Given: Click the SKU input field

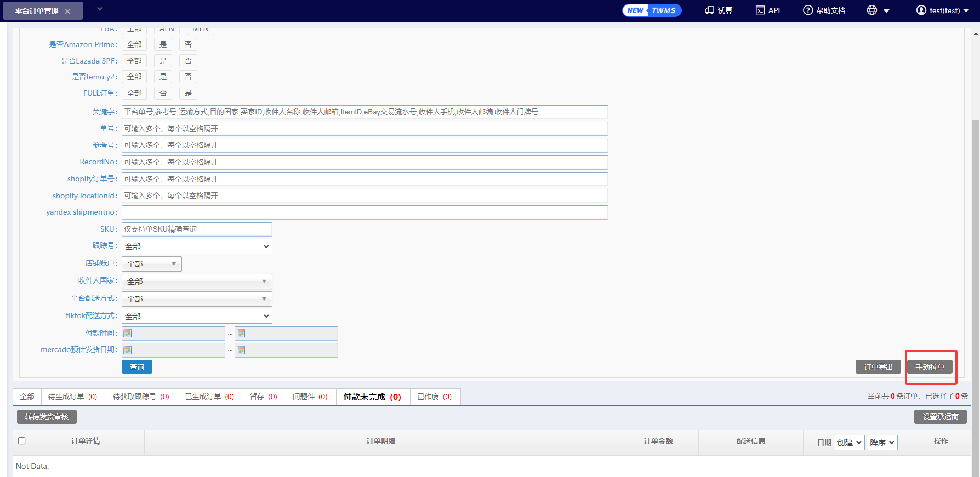Looking at the screenshot, I should pyautogui.click(x=197, y=229).
